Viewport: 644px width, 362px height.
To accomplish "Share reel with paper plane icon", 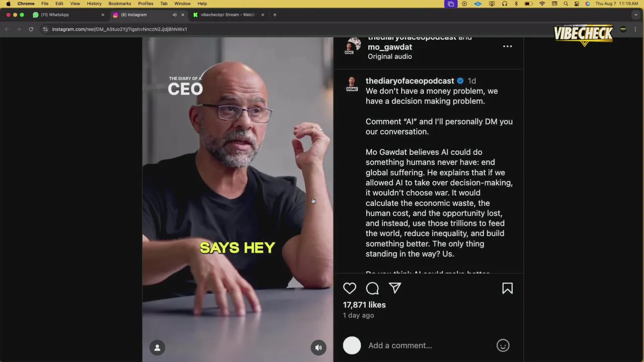I will pyautogui.click(x=395, y=288).
